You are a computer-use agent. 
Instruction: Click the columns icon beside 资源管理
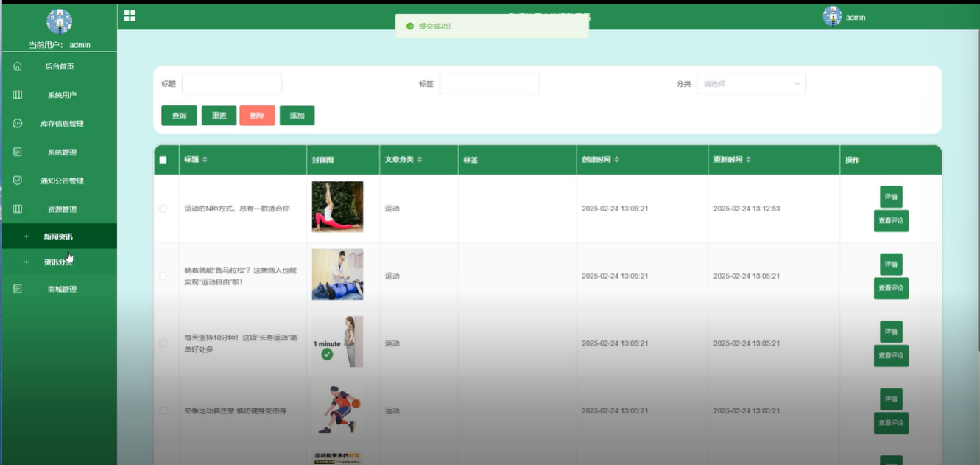click(x=18, y=209)
